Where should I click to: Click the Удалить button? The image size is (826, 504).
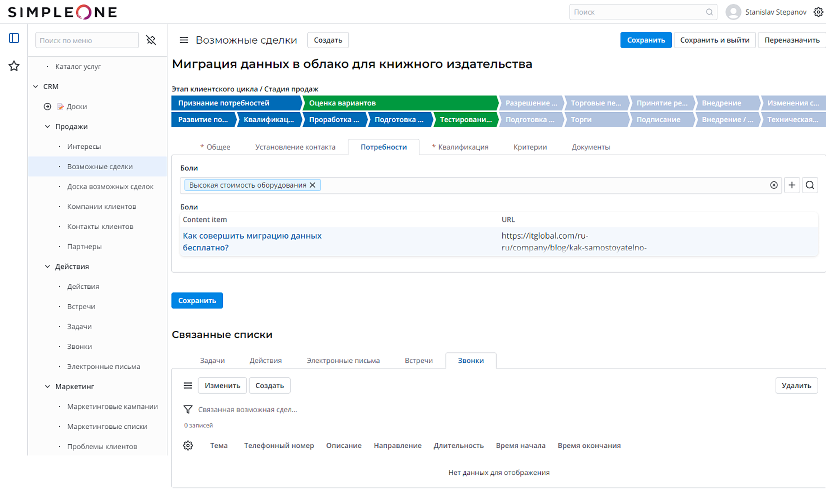tap(796, 385)
